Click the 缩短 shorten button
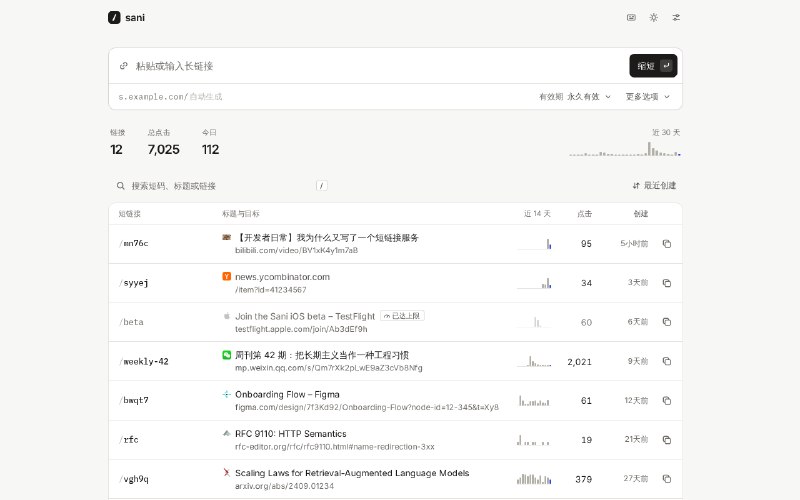The height and width of the screenshot is (500, 800). coord(653,66)
